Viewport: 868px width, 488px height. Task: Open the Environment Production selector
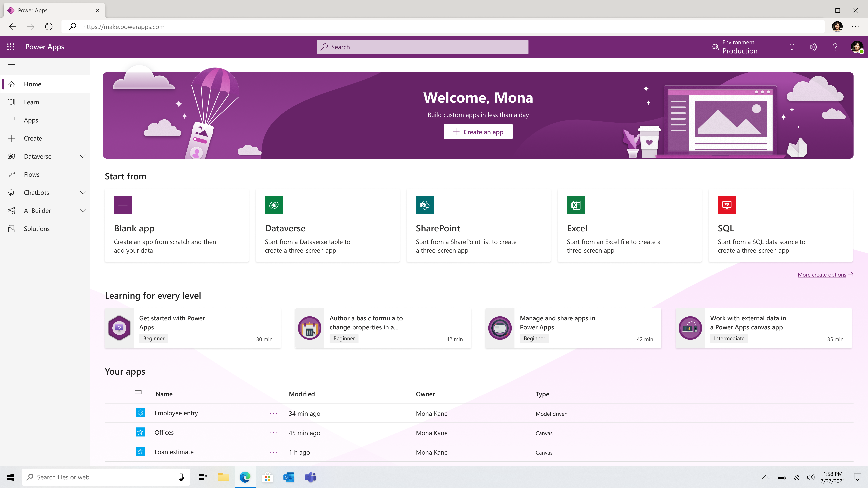tap(735, 47)
